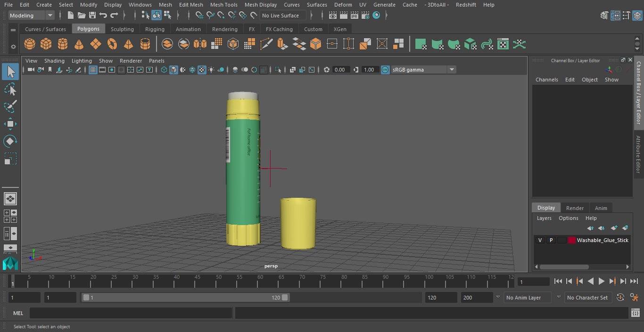Click the layer editor horizontal scrollbar
This screenshot has width=644, height=332.
pos(564,267)
